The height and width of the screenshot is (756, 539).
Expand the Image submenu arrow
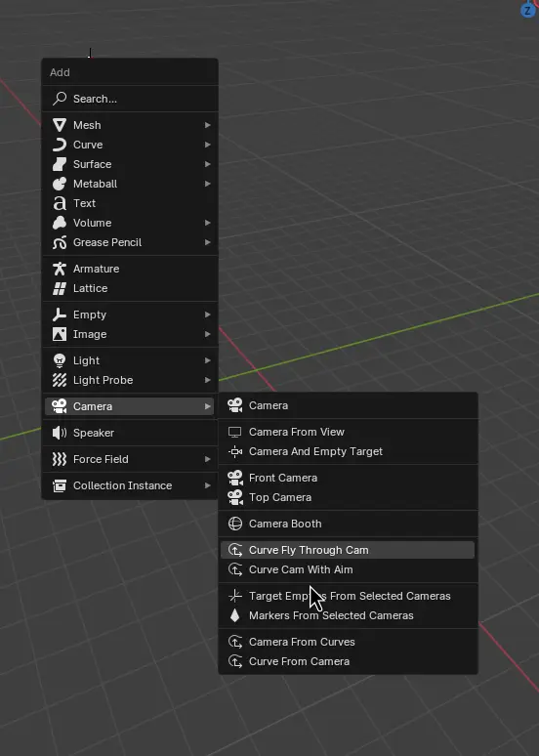(x=207, y=334)
